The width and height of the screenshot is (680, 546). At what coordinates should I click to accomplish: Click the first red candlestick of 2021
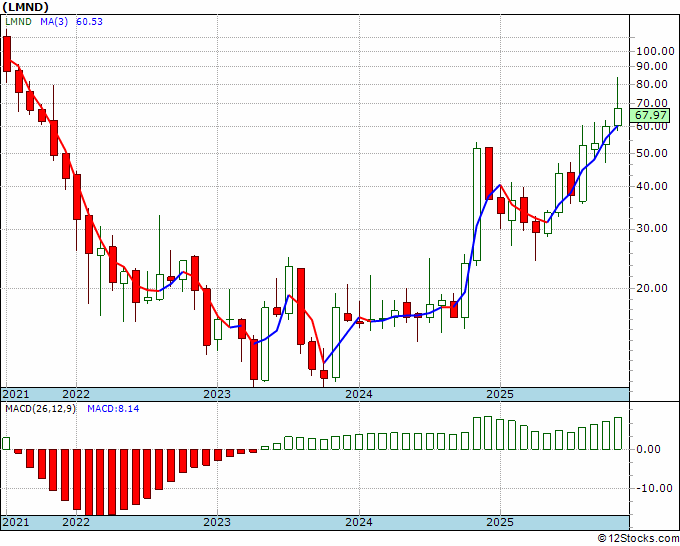(7, 54)
